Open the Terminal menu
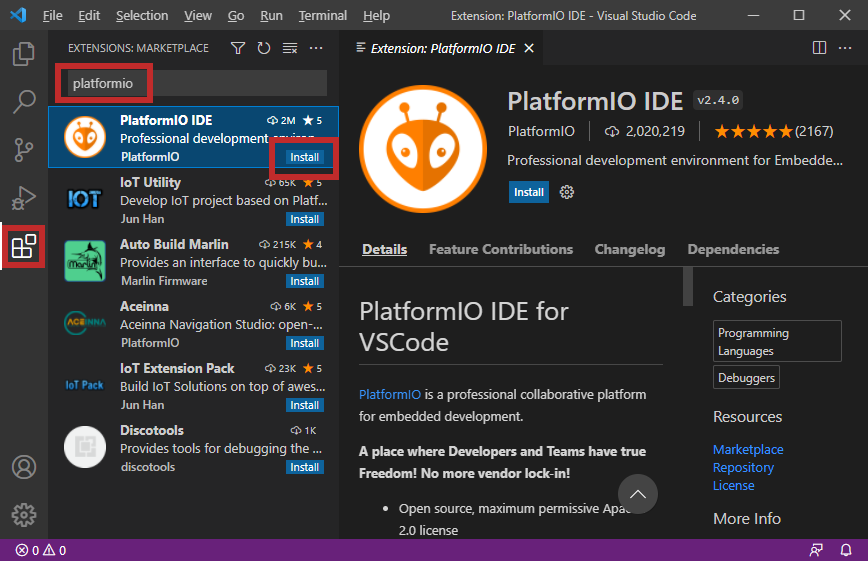Image resolution: width=868 pixels, height=561 pixels. pyautogui.click(x=323, y=16)
